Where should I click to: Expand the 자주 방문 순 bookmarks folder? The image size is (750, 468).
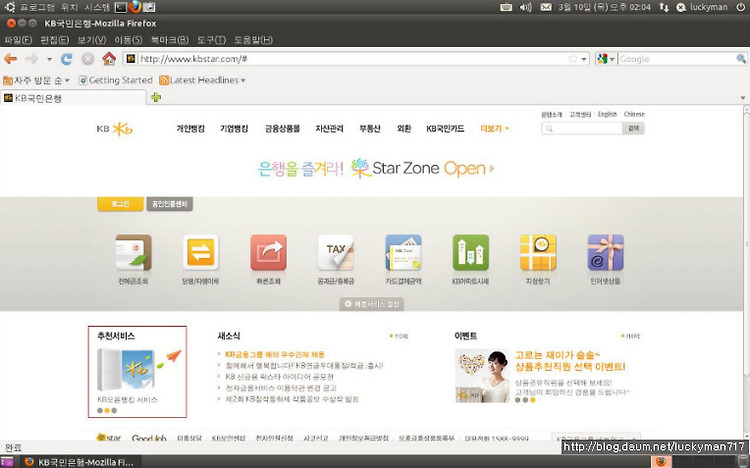(x=37, y=80)
